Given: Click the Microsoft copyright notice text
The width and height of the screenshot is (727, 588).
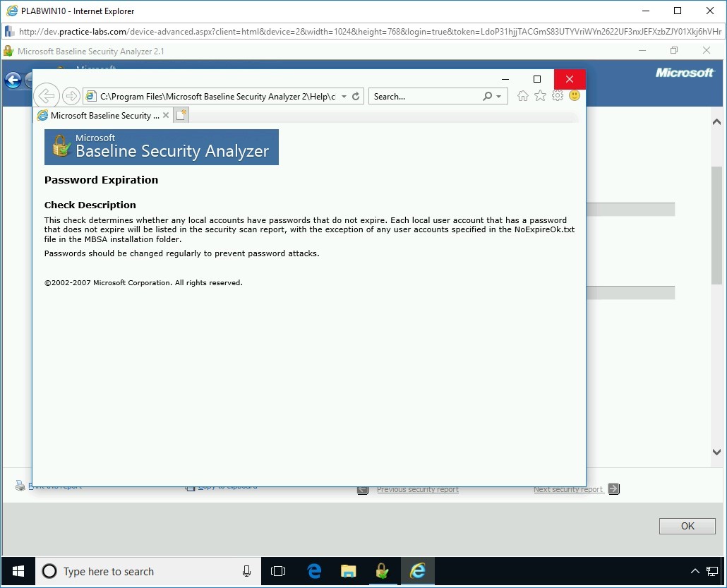Looking at the screenshot, I should 143,283.
